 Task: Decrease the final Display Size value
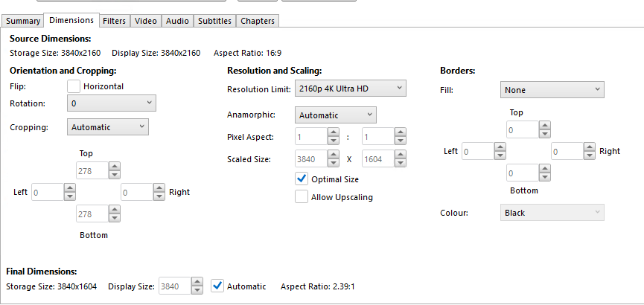tap(197, 290)
